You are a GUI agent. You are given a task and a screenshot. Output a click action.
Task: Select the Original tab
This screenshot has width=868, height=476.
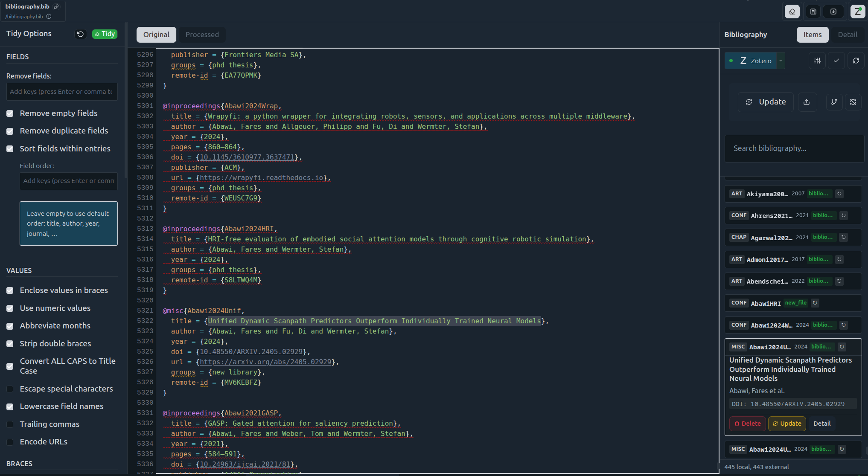(x=156, y=35)
